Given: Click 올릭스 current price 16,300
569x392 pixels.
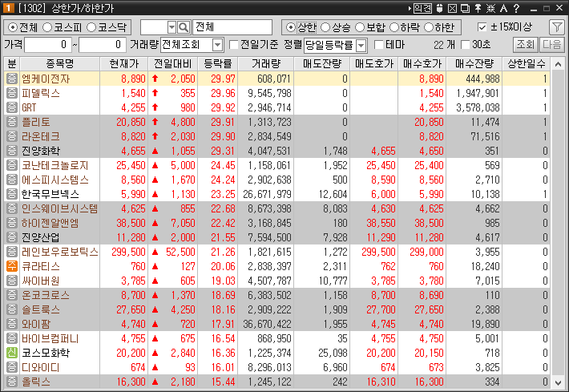Looking at the screenshot, I should 131,382.
